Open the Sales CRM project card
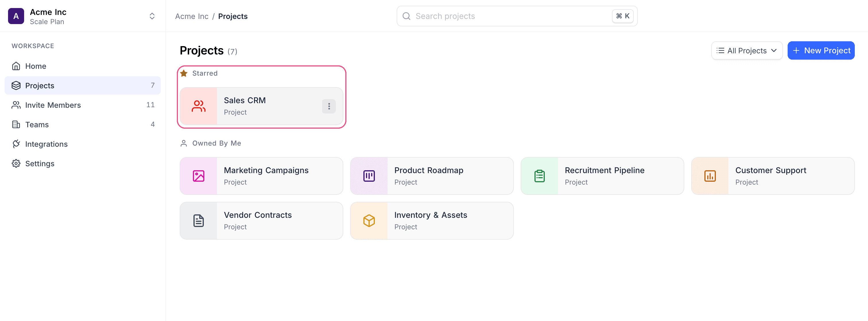Image resolution: width=868 pixels, height=321 pixels. [261, 106]
